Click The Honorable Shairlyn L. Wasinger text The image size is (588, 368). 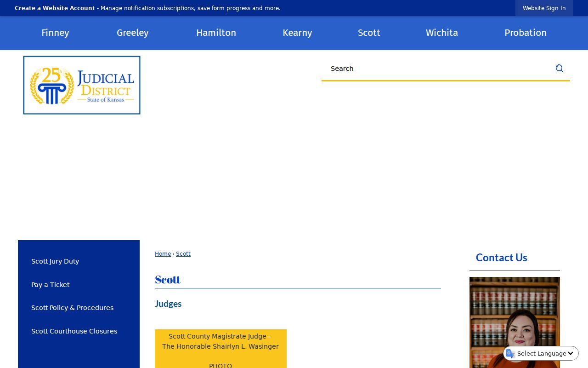(220, 346)
